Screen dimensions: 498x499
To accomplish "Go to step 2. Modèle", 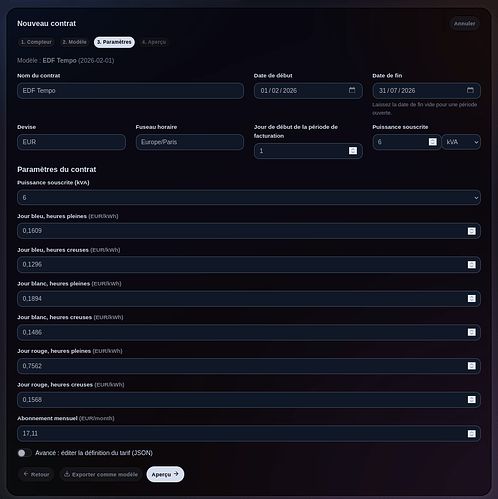I will coord(74,42).
